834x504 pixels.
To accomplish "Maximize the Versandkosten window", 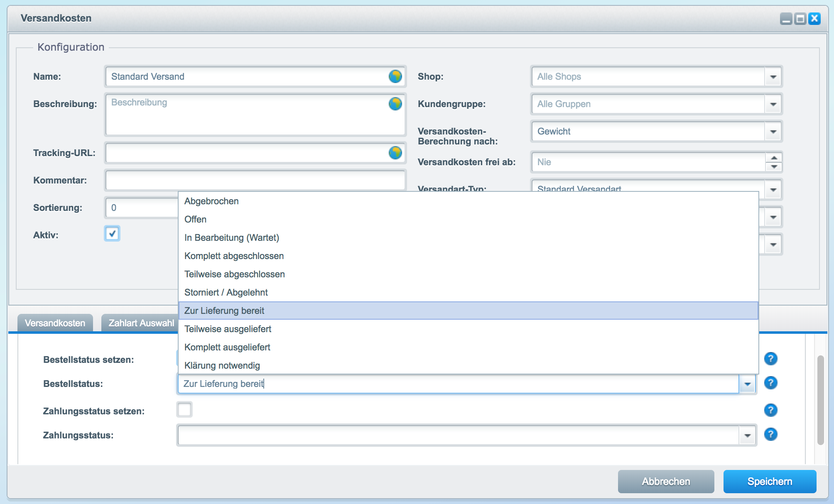I will [x=800, y=19].
